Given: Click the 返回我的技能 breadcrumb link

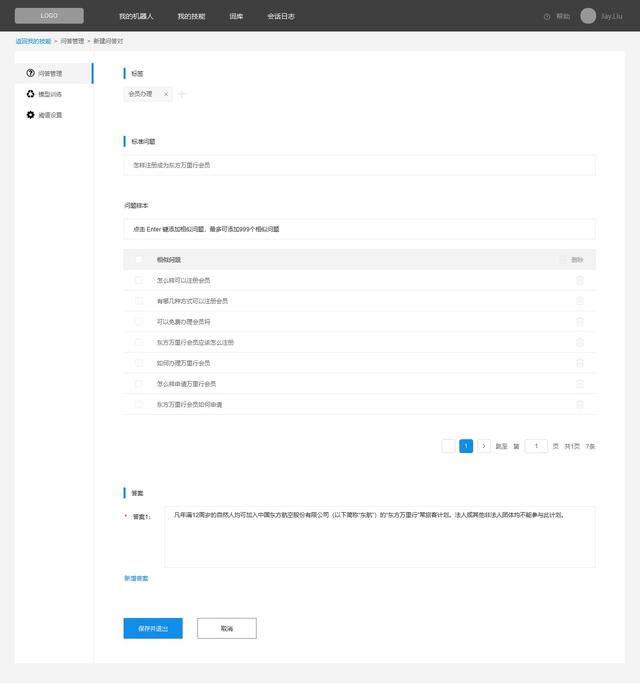Looking at the screenshot, I should (x=34, y=41).
